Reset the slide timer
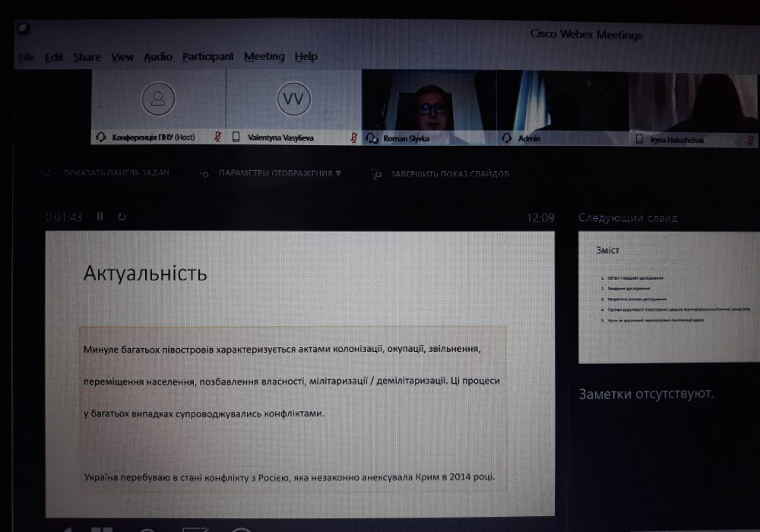The height and width of the screenshot is (532, 760). 122,217
